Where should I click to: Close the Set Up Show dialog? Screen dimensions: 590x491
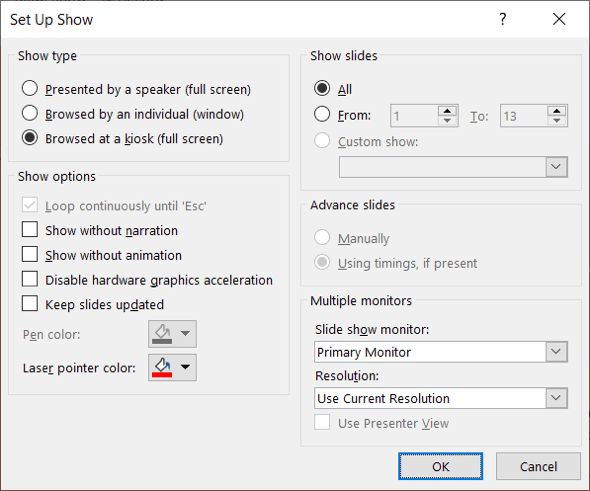pos(559,19)
